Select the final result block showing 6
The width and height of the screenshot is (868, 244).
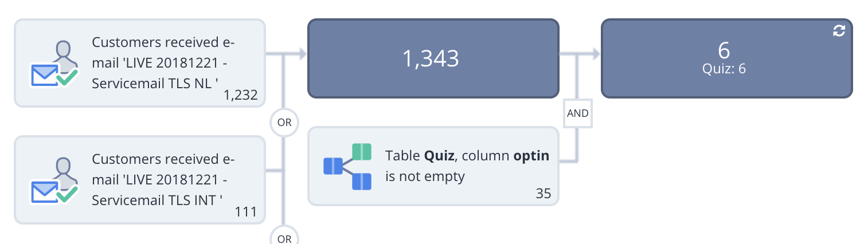727,58
